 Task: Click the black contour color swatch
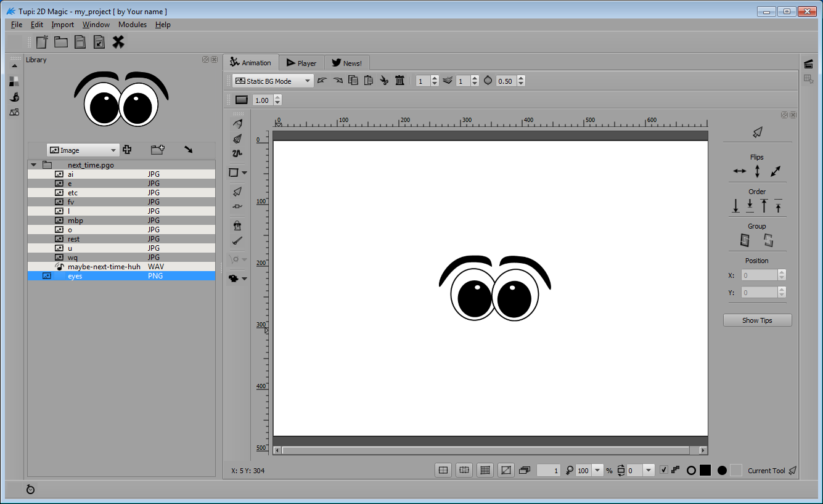(705, 470)
